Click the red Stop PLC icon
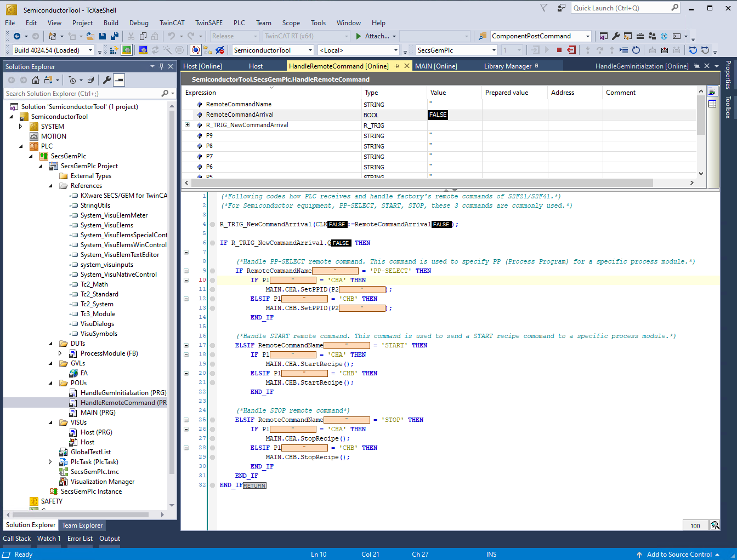Image resolution: width=737 pixels, height=560 pixels. point(559,50)
